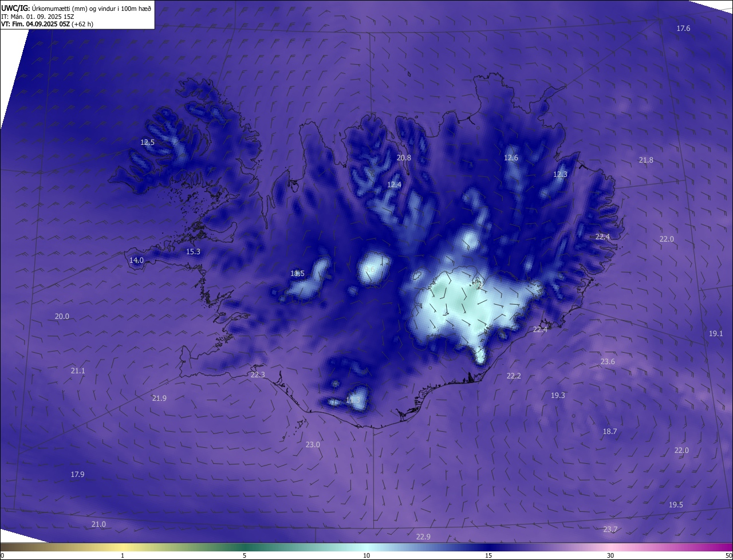
Task: Select the 12.3 value label
Action: 560,175
